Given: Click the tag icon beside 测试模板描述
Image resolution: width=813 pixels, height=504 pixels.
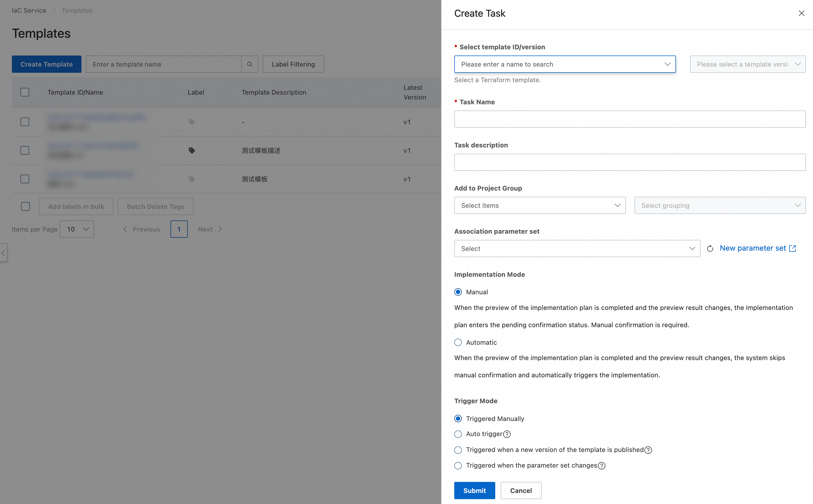Looking at the screenshot, I should tap(192, 150).
